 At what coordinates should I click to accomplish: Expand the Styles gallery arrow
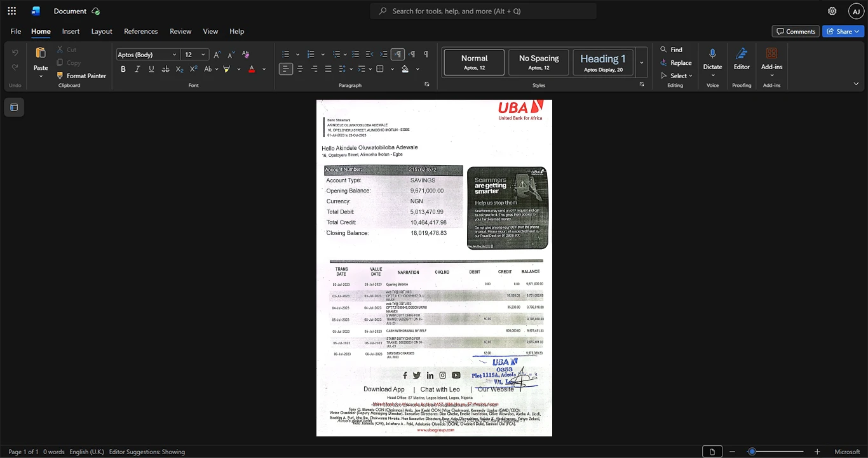point(642,62)
